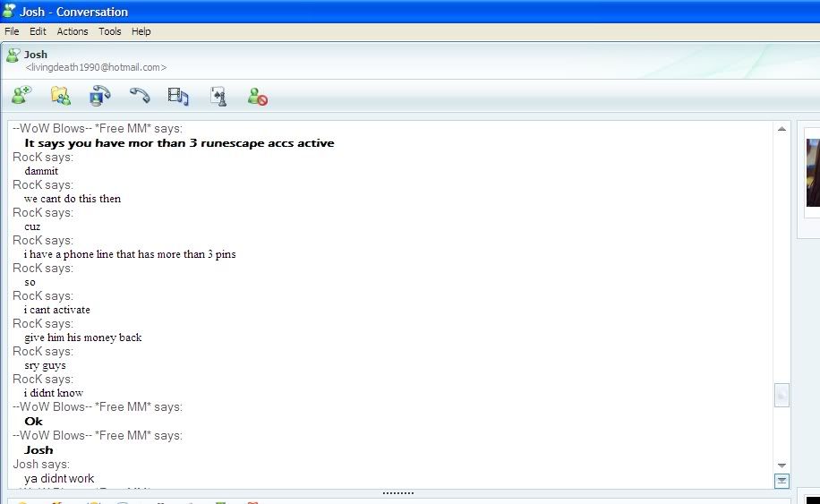
Task: Click the message 'i cant activate'
Action: [57, 310]
